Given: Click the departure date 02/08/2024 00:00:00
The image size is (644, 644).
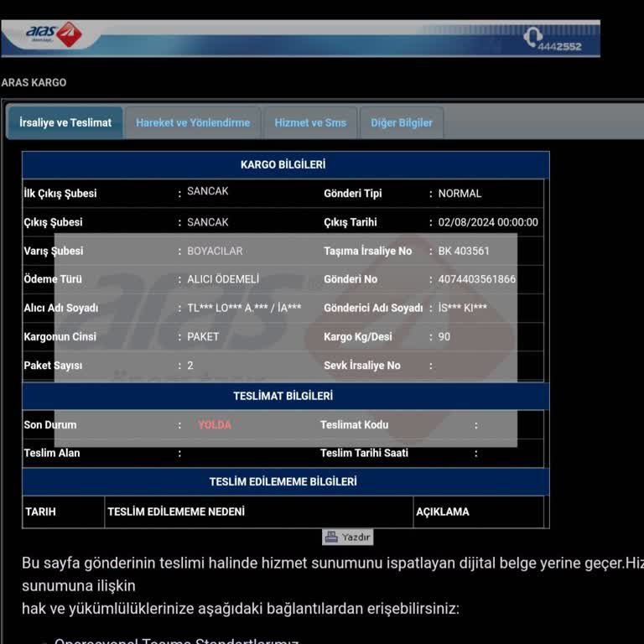Looking at the screenshot, I should pos(488,222).
